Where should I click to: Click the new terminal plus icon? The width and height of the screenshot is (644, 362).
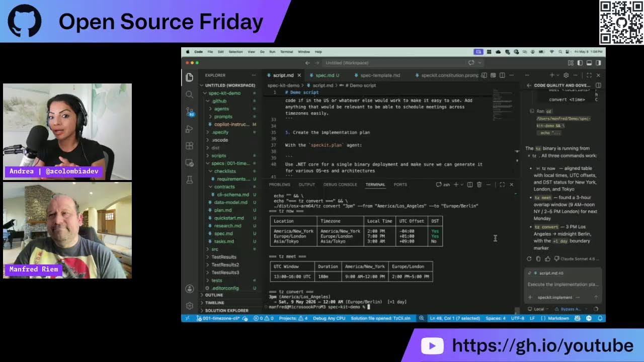456,185
